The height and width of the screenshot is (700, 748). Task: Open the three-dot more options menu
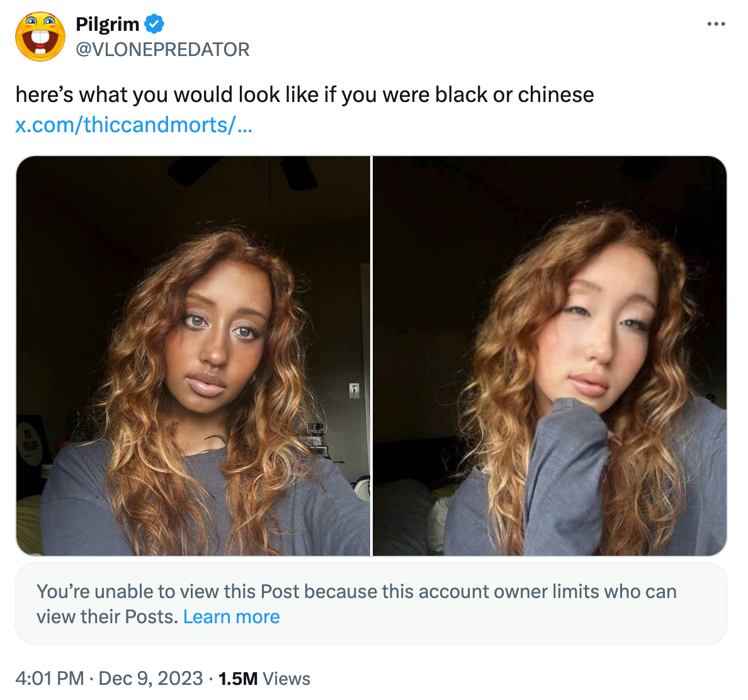(x=716, y=25)
